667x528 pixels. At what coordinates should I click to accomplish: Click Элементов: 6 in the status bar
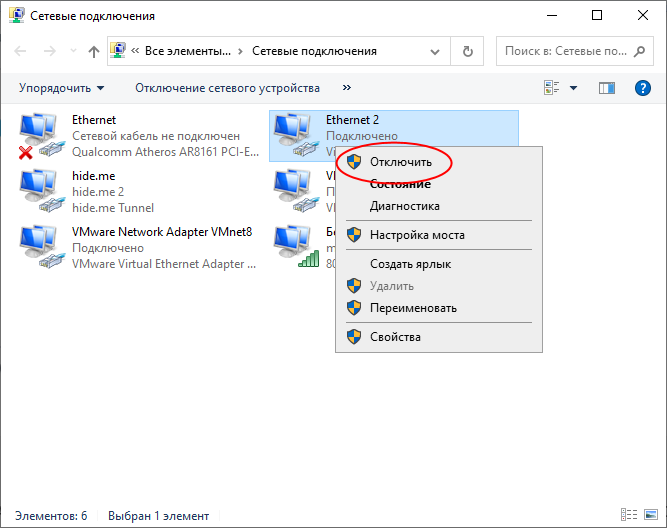[x=51, y=516]
